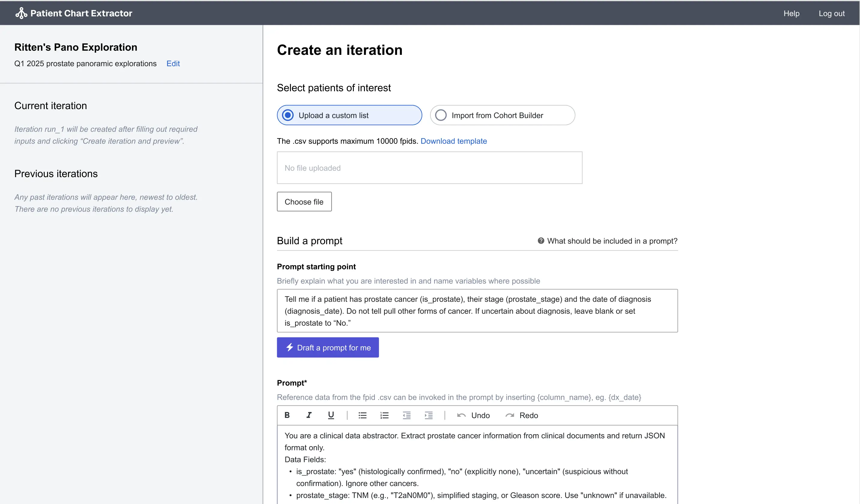Viewport: 860px width, 504px height.
Task: Click Log out in header
Action: (831, 13)
